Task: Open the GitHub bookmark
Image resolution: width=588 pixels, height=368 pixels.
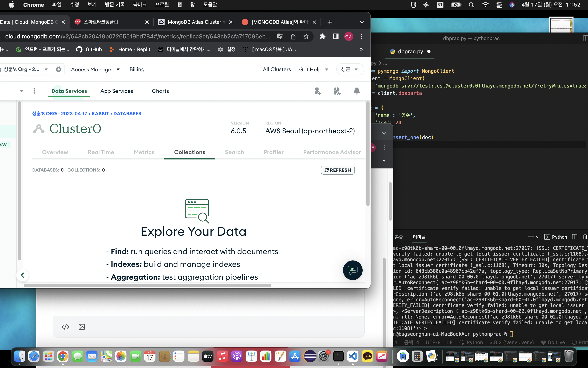Action: pos(89,49)
